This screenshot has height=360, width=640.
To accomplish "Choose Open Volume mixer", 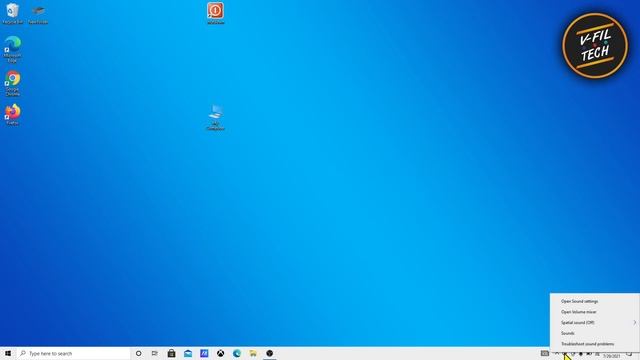I will click(594, 312).
